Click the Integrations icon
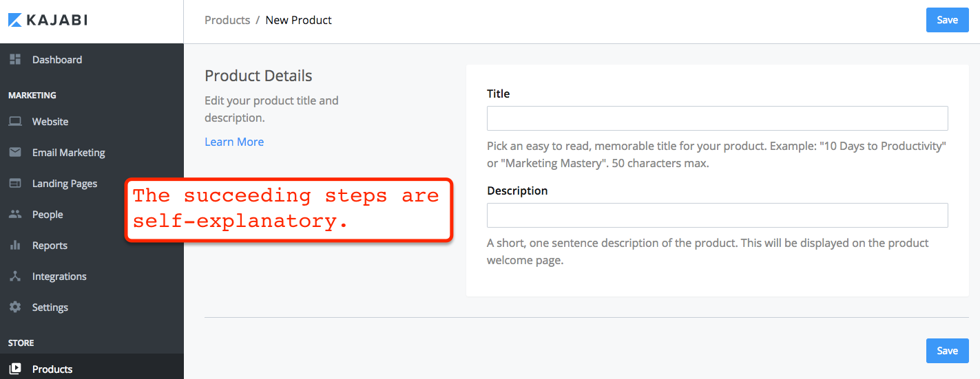The height and width of the screenshot is (379, 980). pyautogui.click(x=15, y=276)
